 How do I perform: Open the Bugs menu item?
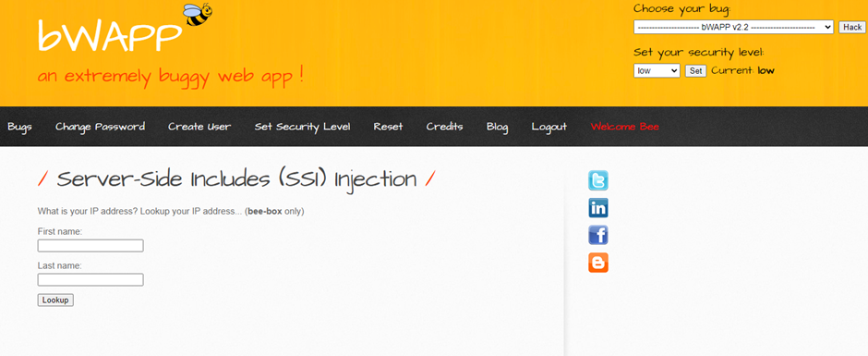tap(20, 127)
